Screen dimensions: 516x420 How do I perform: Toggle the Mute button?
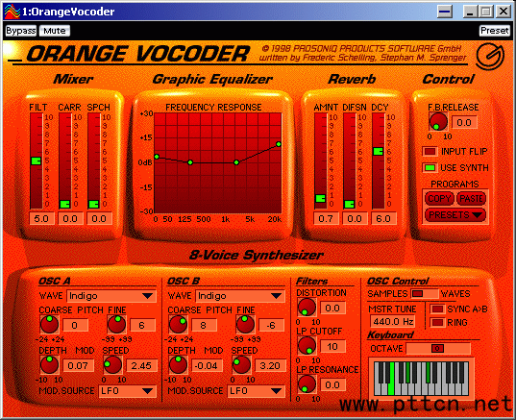click(x=55, y=31)
